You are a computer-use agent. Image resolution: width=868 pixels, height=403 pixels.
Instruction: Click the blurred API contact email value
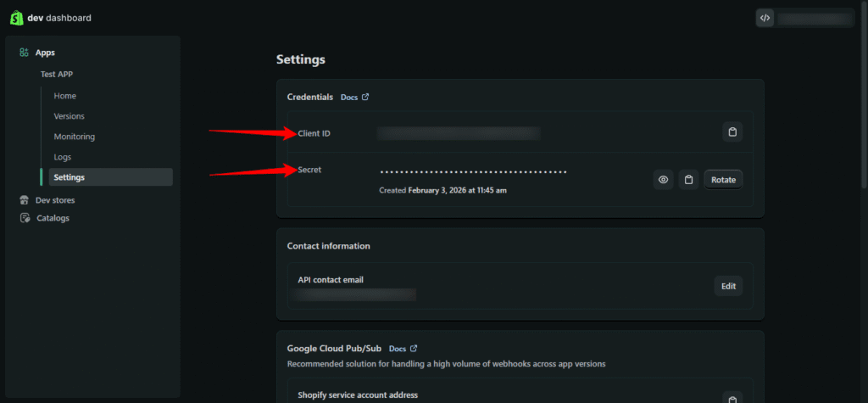pos(354,294)
